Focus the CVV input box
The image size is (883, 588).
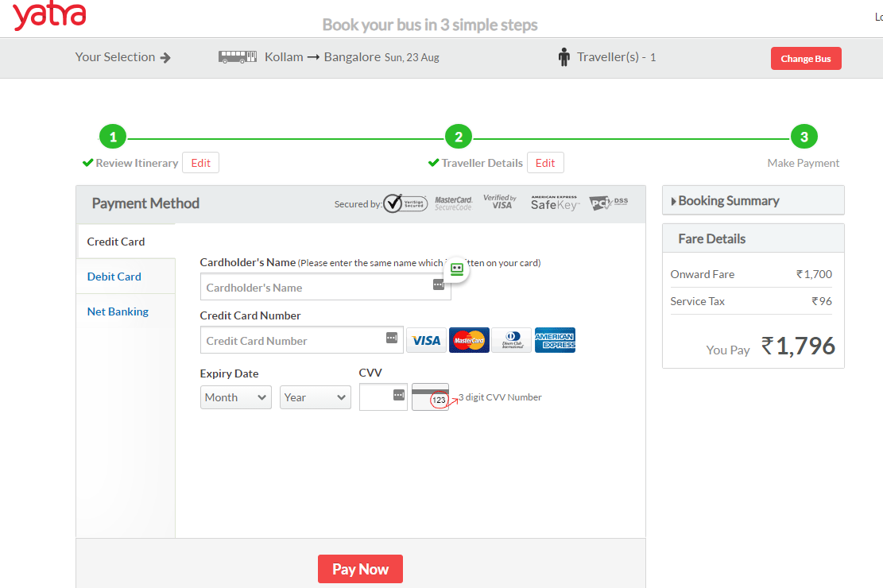click(384, 397)
